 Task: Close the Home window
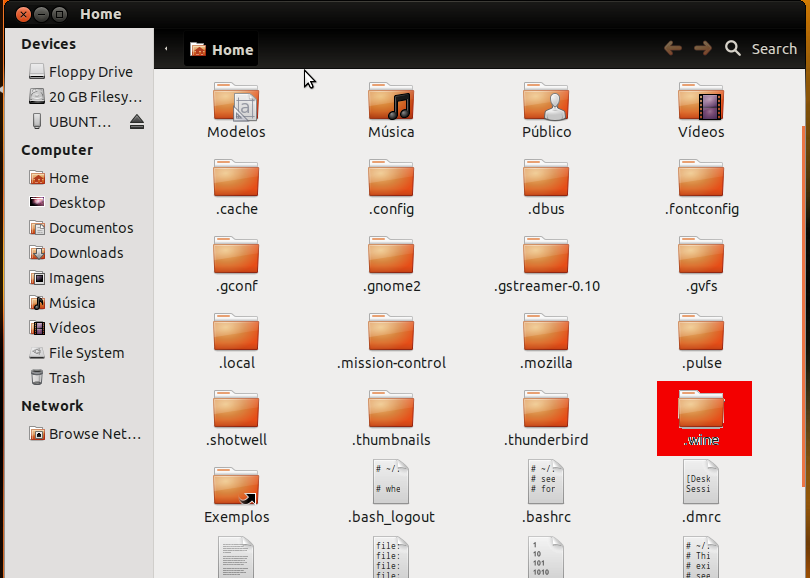click(23, 14)
